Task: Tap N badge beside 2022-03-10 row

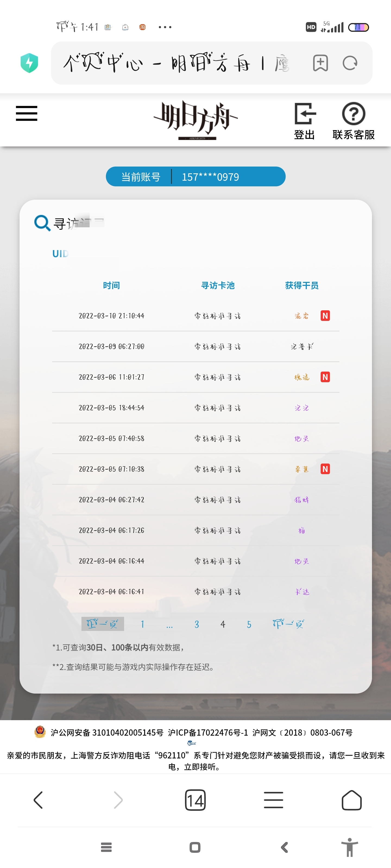Action: (x=325, y=316)
